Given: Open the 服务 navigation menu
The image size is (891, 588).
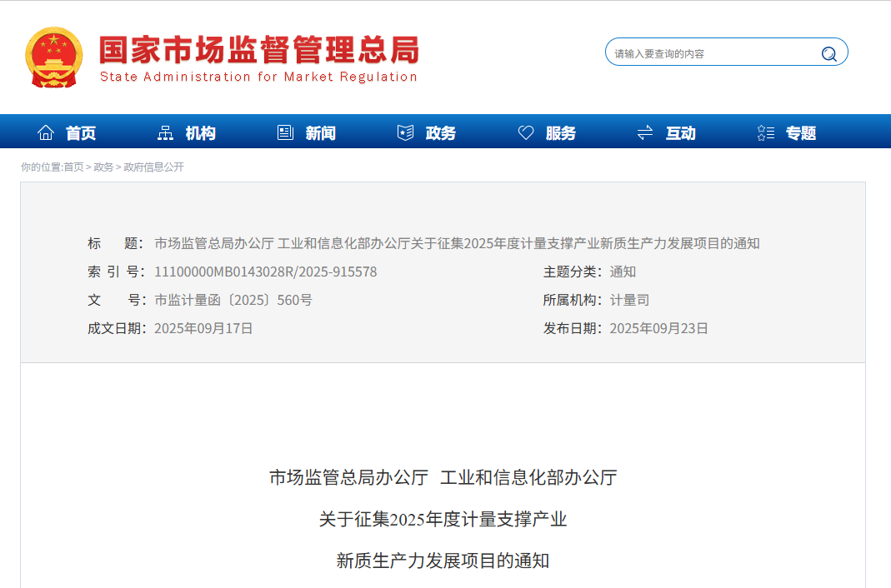Looking at the screenshot, I should click(x=560, y=132).
